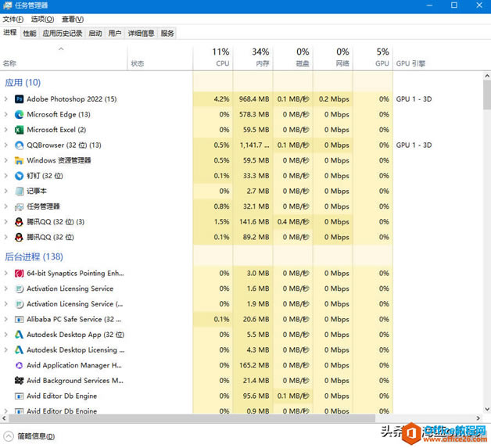491x448 pixels.
Task: Click the Task Manager title bar icon
Action: tap(8, 5)
